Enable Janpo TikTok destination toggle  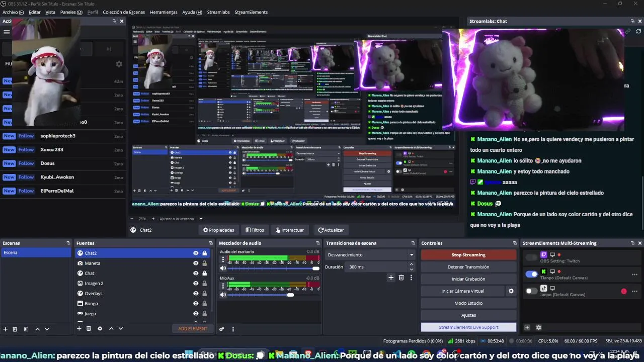click(x=531, y=291)
